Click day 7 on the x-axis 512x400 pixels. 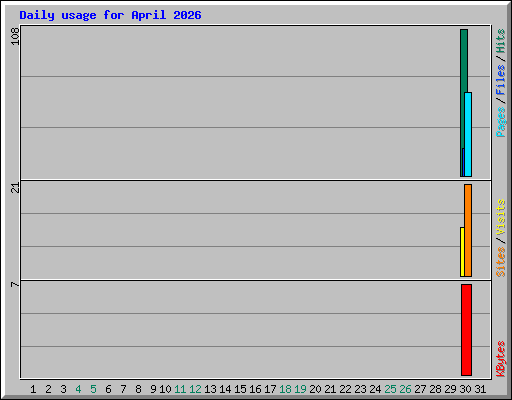(x=123, y=389)
